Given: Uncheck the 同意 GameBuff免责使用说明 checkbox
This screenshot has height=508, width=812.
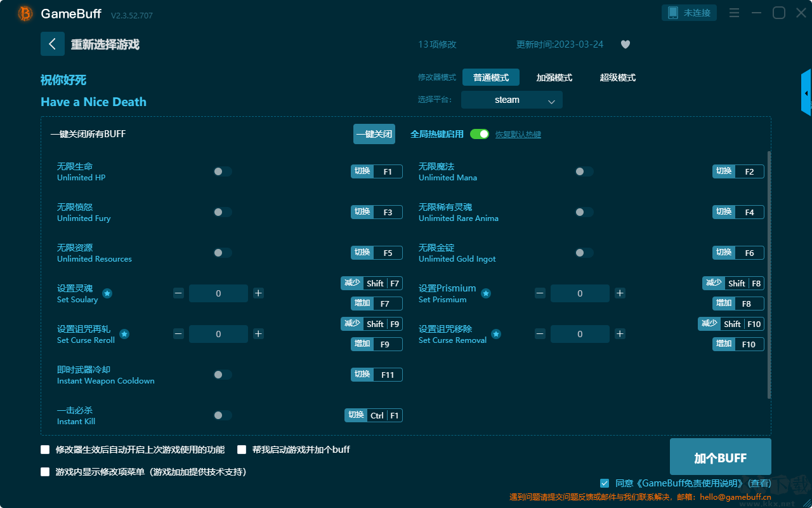Looking at the screenshot, I should click(x=605, y=483).
